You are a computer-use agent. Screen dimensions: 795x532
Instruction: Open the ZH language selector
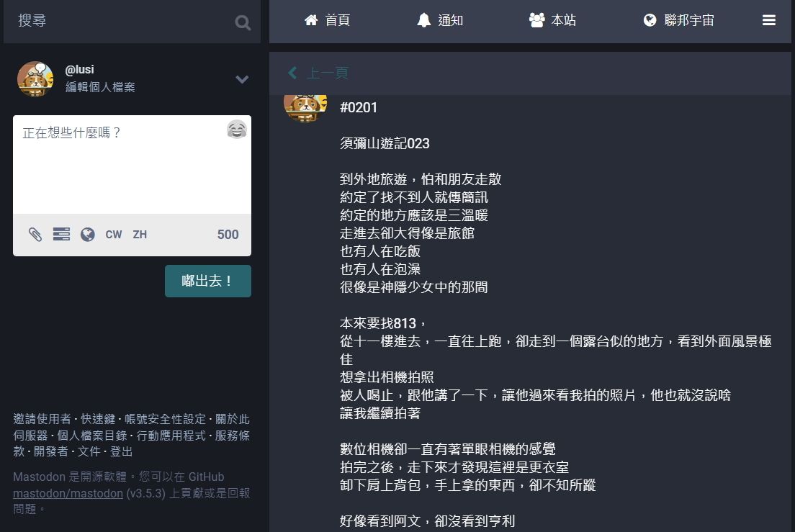140,235
